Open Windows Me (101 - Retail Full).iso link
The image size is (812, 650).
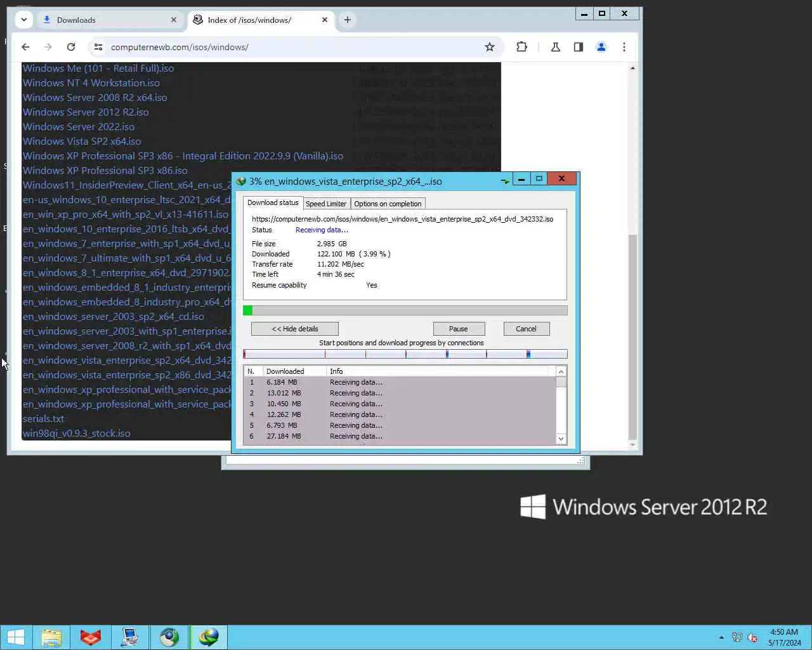point(98,69)
